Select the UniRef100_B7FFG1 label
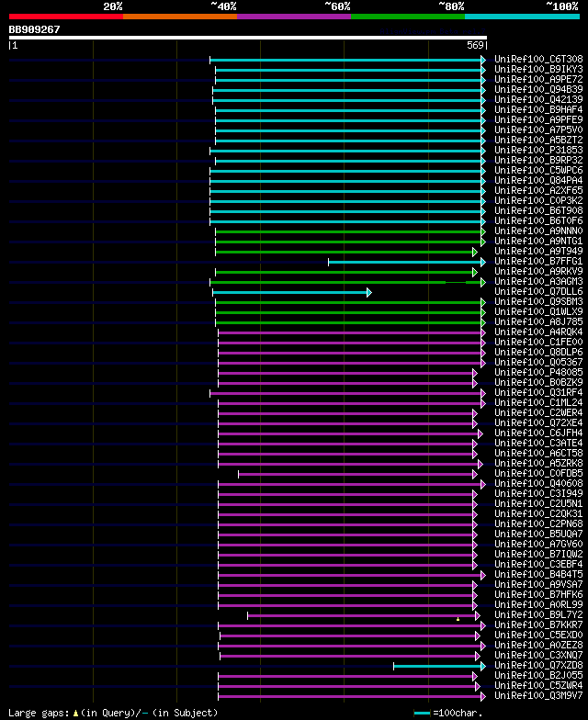Viewport: 588px width, 720px height. coord(538,261)
